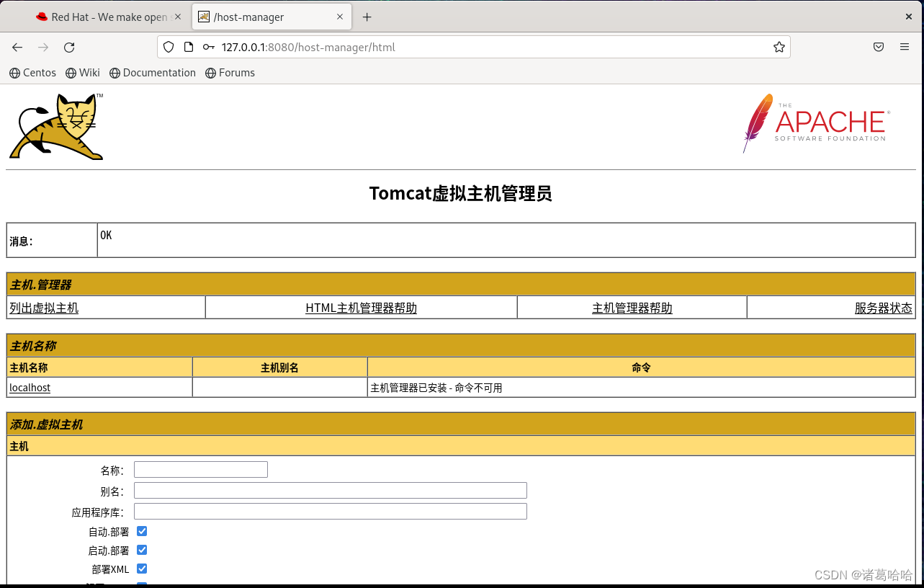Open the Centos bookmark
The height and width of the screenshot is (588, 924).
pyautogui.click(x=32, y=73)
